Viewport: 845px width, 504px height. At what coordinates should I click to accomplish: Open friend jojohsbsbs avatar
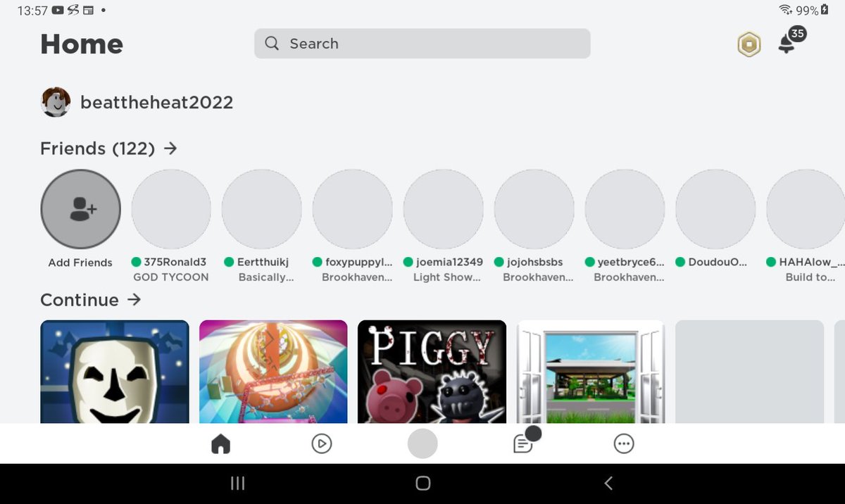[534, 209]
